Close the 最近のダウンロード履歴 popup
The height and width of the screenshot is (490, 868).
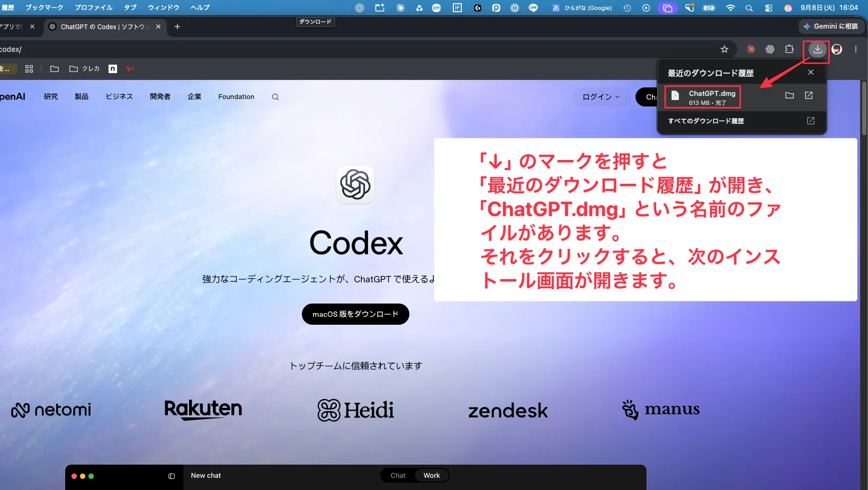(811, 72)
